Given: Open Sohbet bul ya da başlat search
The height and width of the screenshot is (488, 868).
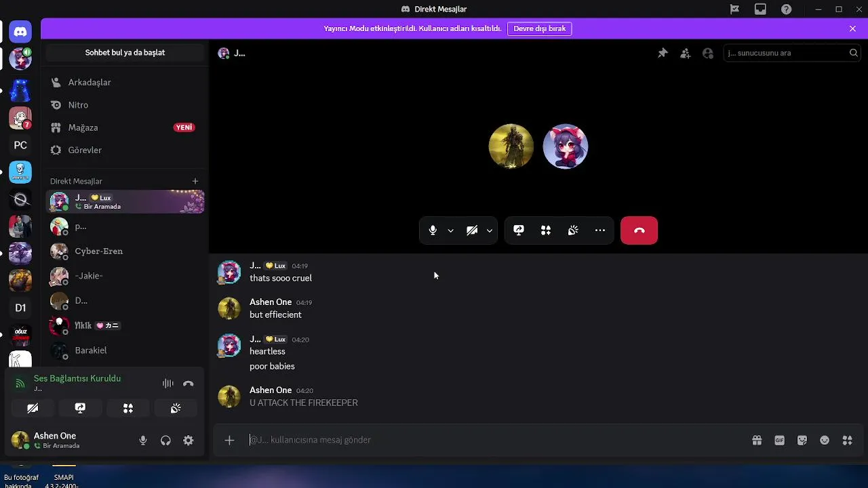Looking at the screenshot, I should 125,53.
